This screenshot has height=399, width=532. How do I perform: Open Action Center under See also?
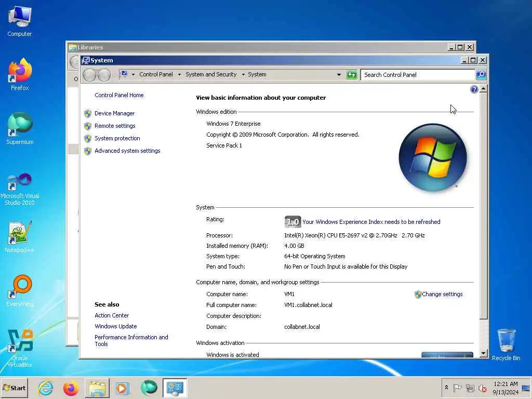click(112, 315)
